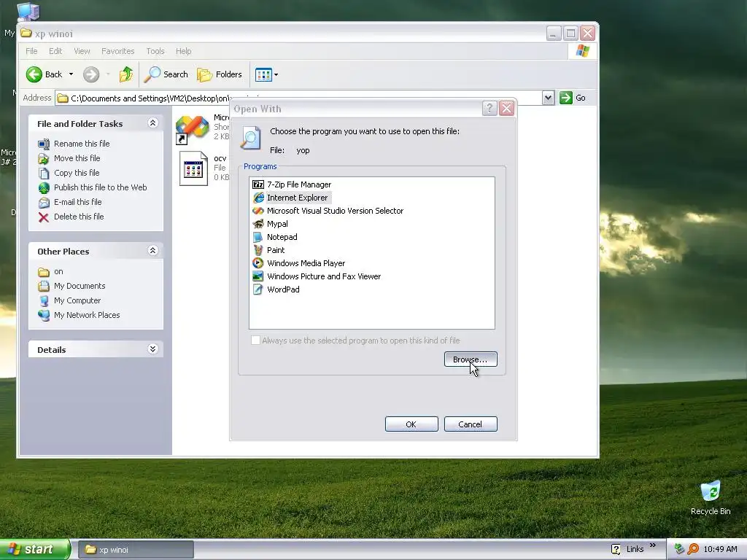Select Windows Picture and Fax Viewer
This screenshot has width=747, height=560.
click(x=317, y=276)
